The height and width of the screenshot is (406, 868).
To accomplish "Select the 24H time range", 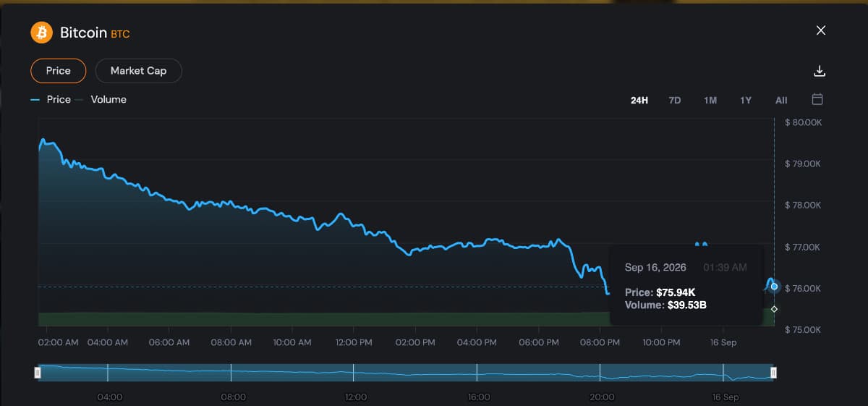I will pos(639,101).
